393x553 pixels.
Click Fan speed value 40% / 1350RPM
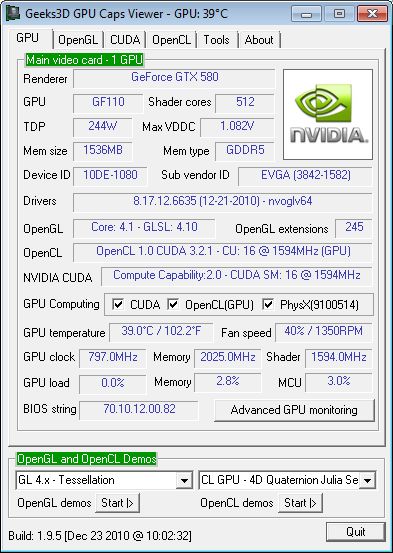pyautogui.click(x=324, y=332)
